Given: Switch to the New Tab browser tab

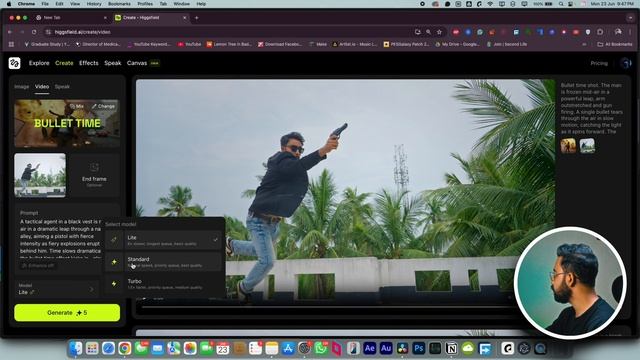Looking at the screenshot, I should click(x=71, y=18).
